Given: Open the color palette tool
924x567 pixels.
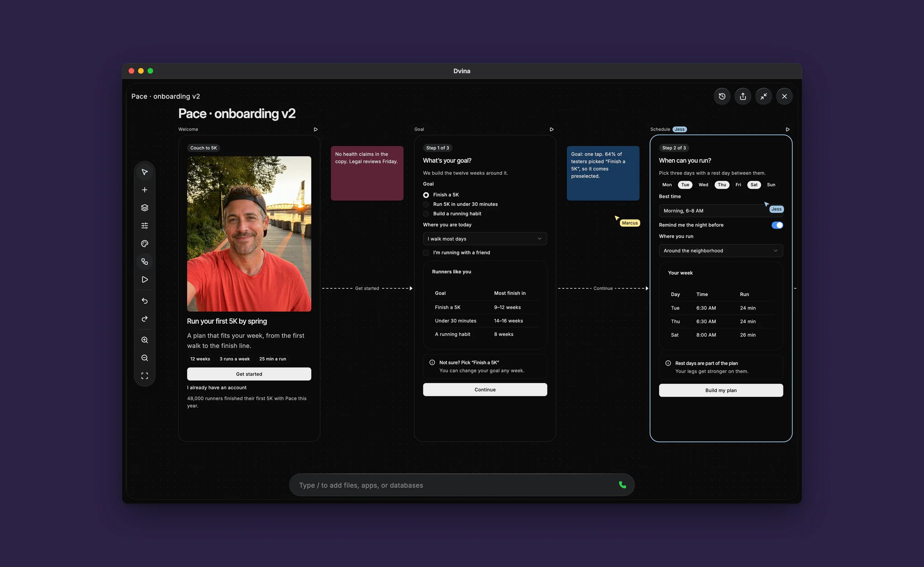Looking at the screenshot, I should pyautogui.click(x=144, y=244).
